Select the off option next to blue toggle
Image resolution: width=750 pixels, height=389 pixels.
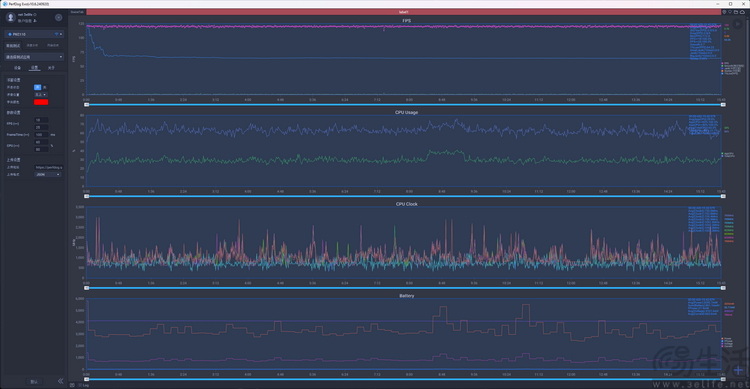44,87
